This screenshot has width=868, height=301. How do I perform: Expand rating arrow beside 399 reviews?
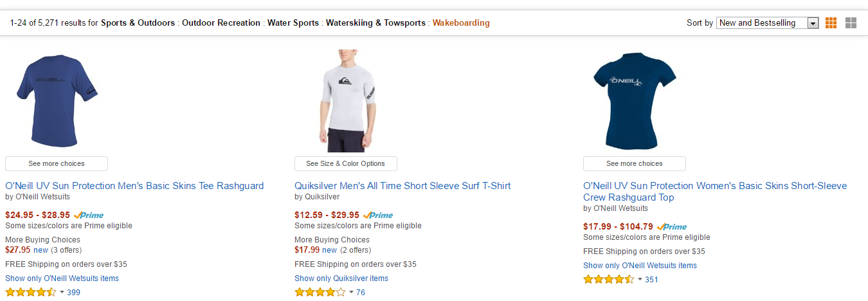click(x=62, y=293)
